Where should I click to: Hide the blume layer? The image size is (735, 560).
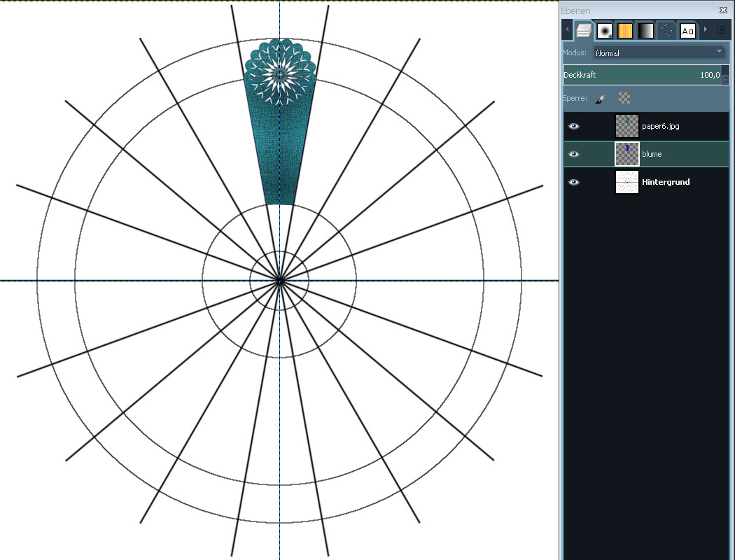point(574,154)
